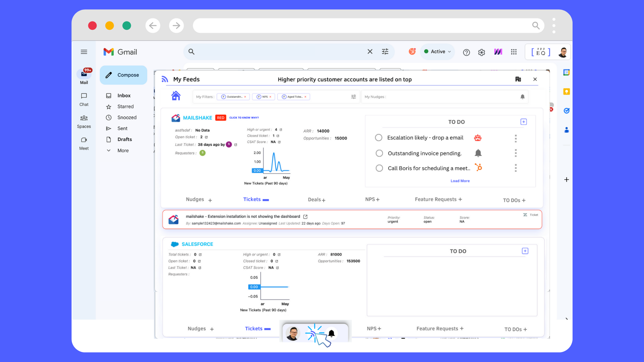Mark 'Call Boris for scheduling' as done
This screenshot has height=362, width=644.
click(x=379, y=168)
